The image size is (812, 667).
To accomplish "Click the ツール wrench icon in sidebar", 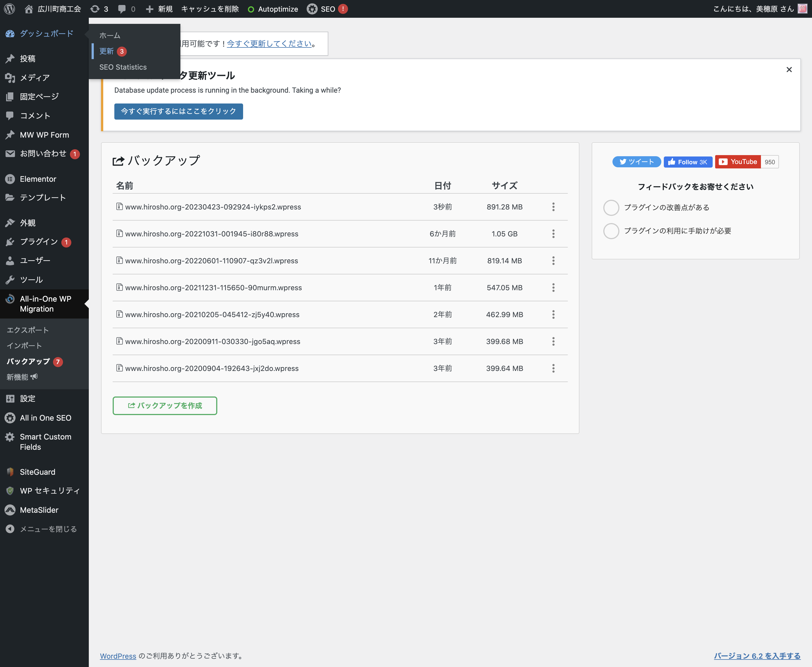I will tap(10, 280).
